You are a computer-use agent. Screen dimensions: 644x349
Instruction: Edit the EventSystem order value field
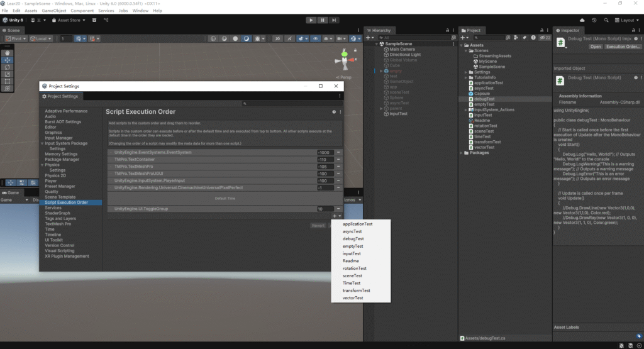pos(325,152)
